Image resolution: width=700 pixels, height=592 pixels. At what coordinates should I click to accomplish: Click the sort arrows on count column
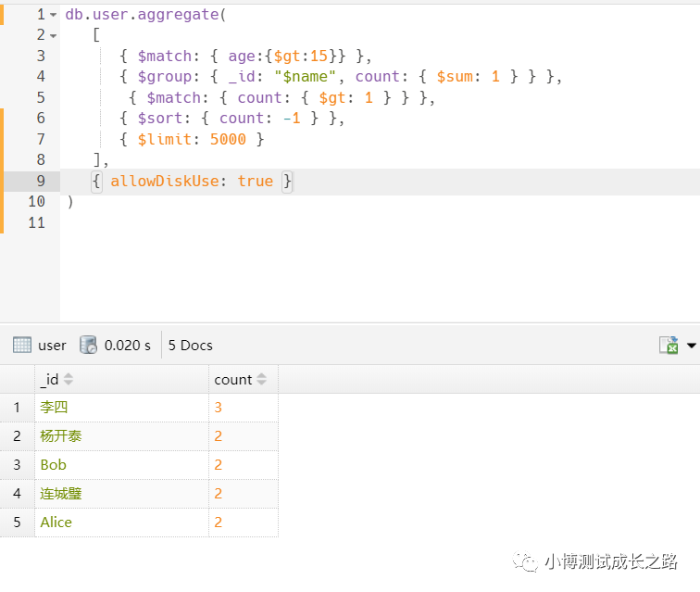[262, 380]
